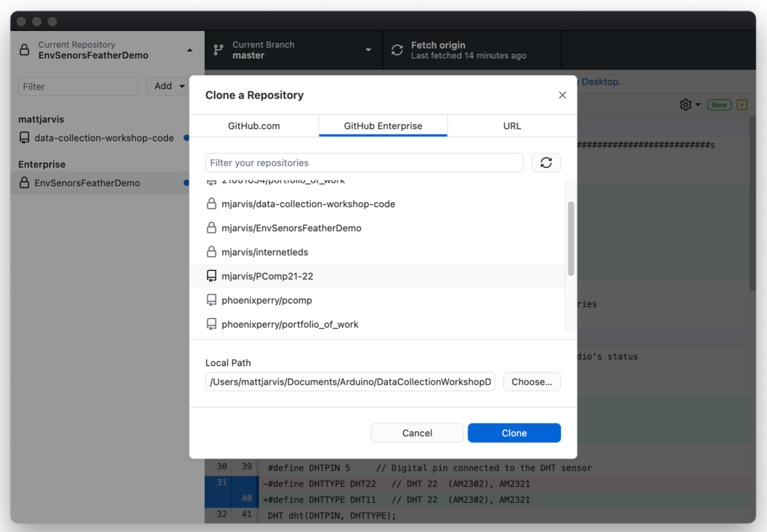Select mjarvis/PComp21-22 repository
Image resolution: width=767 pixels, height=532 pixels.
click(377, 276)
